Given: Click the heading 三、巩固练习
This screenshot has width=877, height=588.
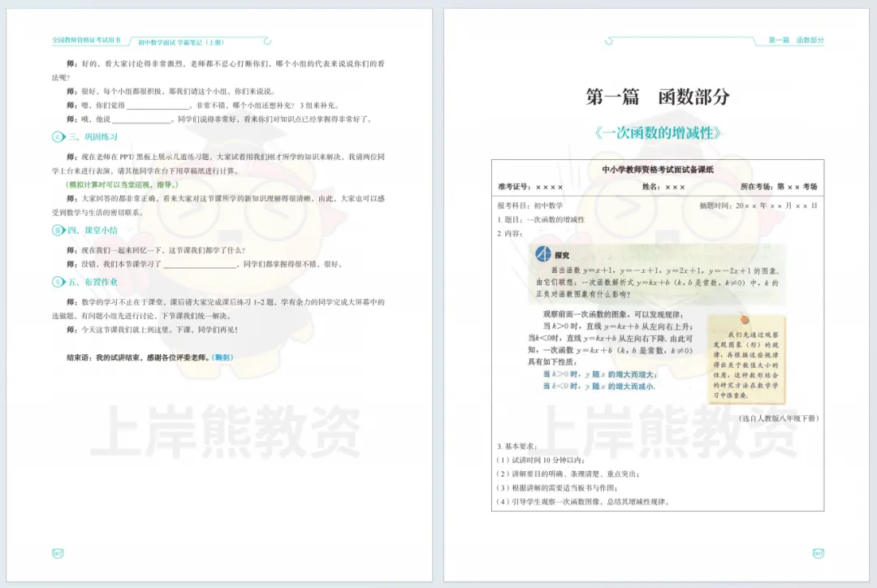Looking at the screenshot, I should click(93, 137).
